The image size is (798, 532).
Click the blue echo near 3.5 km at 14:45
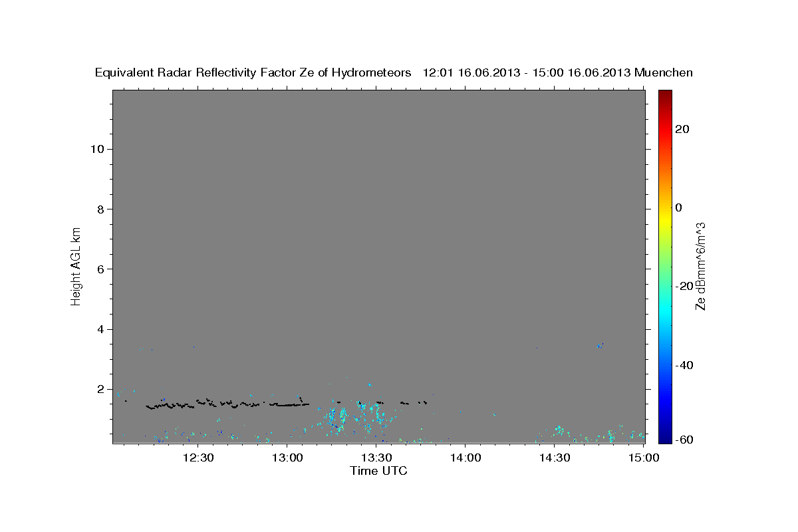[600, 345]
